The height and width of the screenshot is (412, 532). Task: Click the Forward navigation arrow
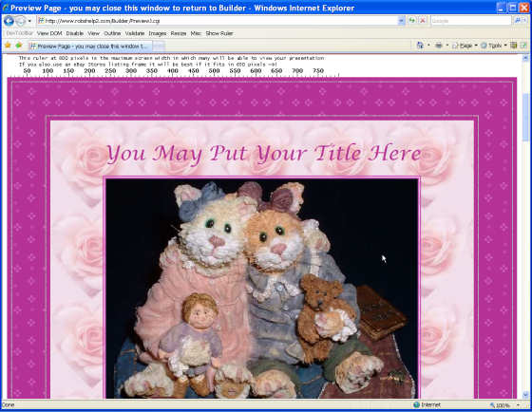click(20, 21)
